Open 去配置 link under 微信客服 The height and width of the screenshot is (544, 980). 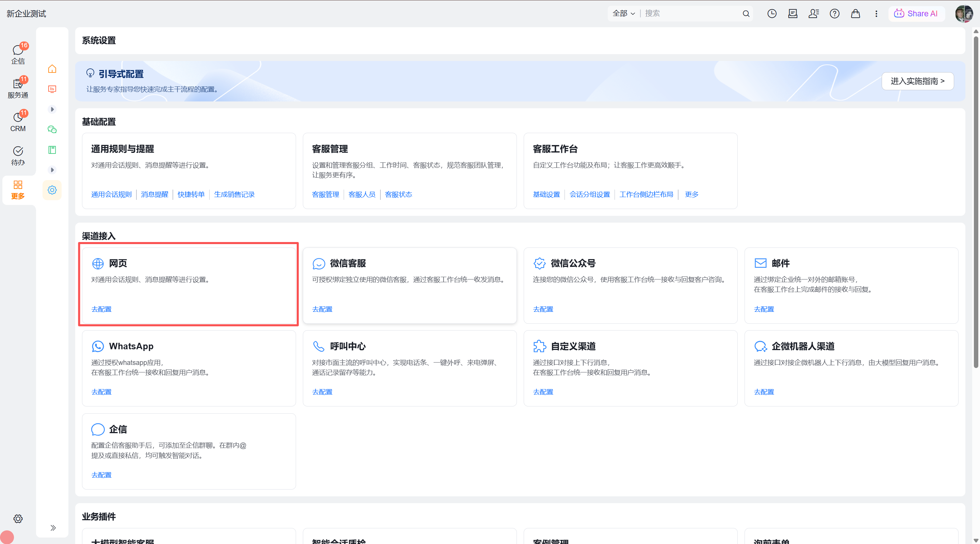point(322,309)
